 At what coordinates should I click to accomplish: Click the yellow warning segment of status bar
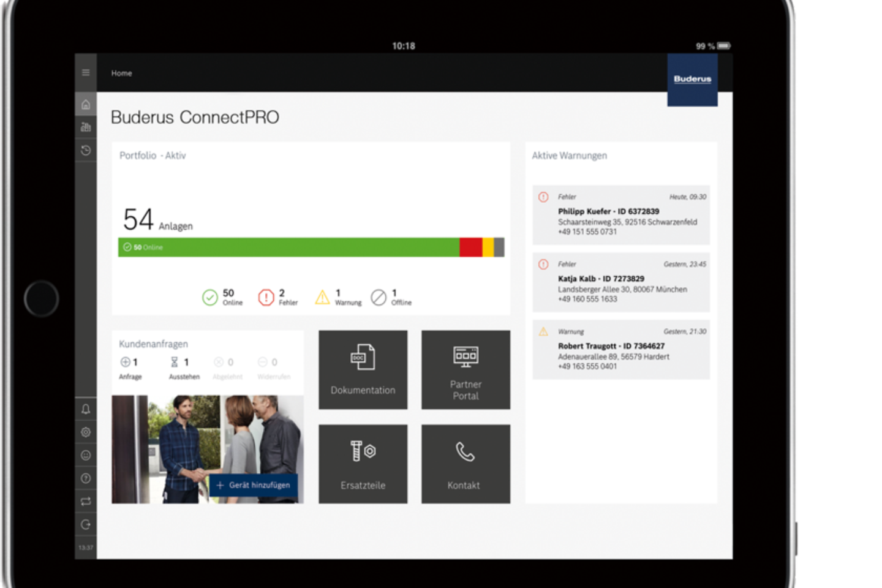click(488, 247)
